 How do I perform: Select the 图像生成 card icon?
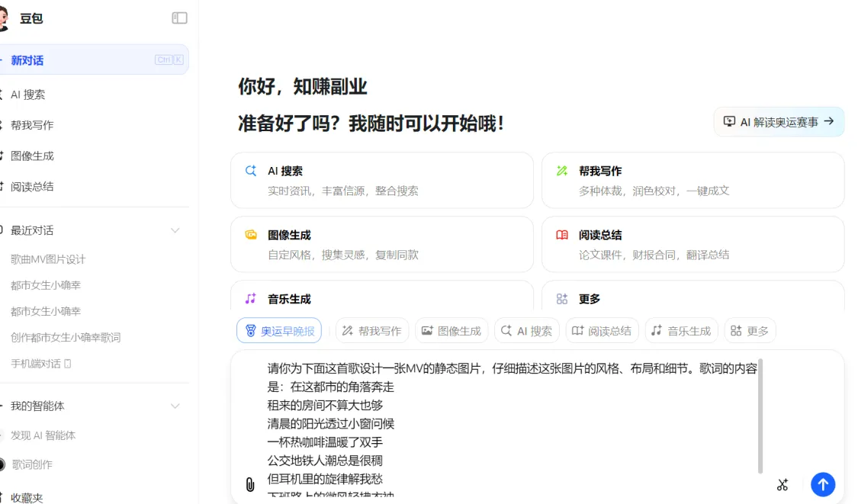click(x=251, y=234)
